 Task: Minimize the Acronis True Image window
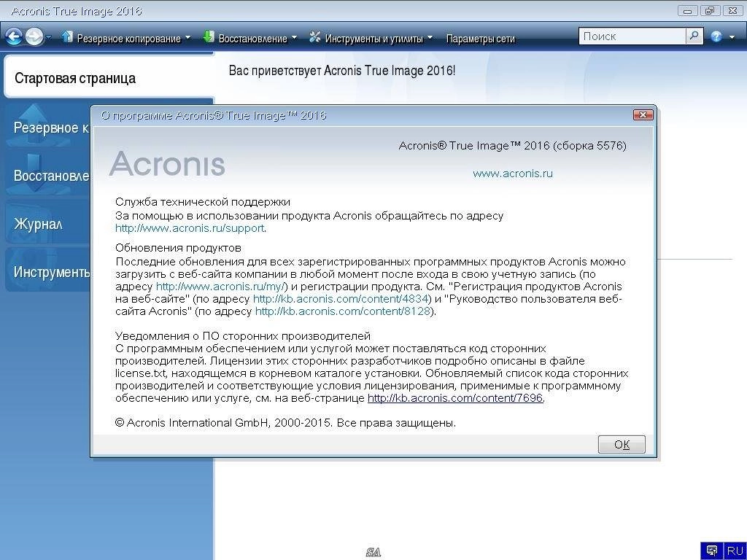687,10
